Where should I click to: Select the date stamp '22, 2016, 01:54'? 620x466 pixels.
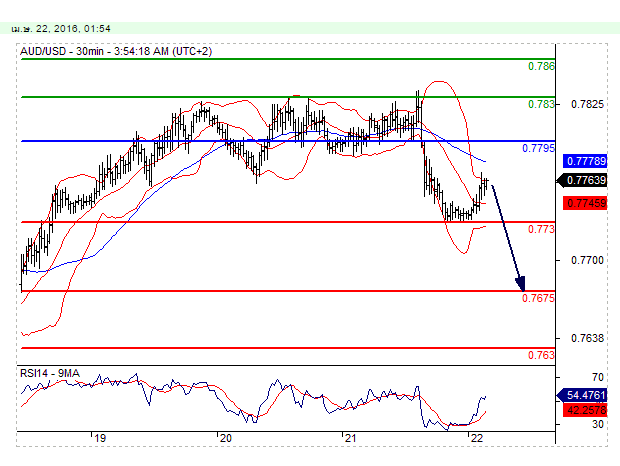click(x=73, y=29)
